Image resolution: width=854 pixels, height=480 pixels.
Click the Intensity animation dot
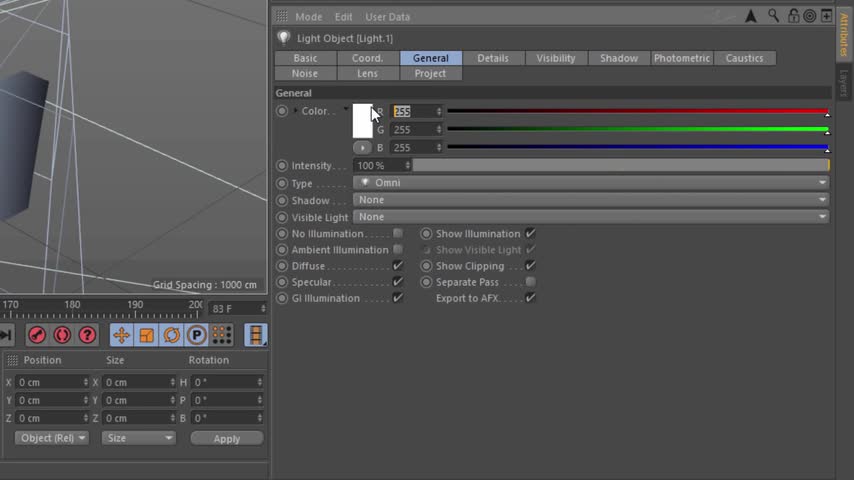click(x=282, y=165)
